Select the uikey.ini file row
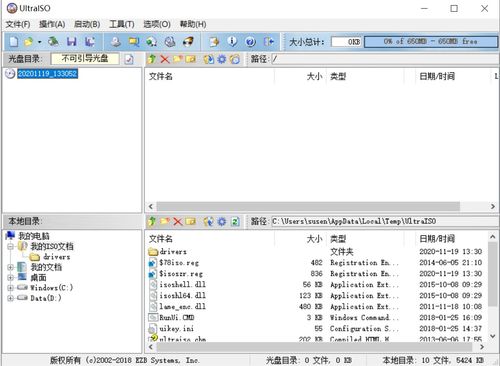Image resolution: width=500 pixels, height=366 pixels. pyautogui.click(x=317, y=329)
